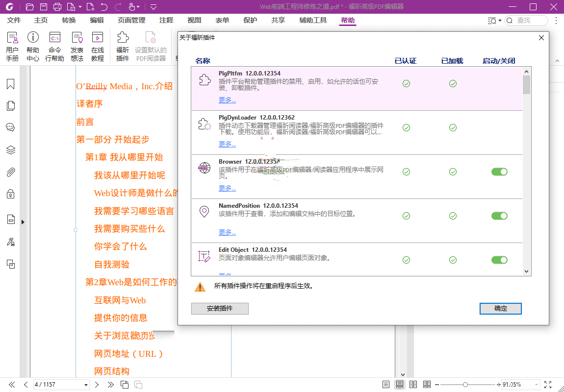The height and width of the screenshot is (392, 564).
Task: Click the 已认证 column header
Action: click(x=406, y=61)
